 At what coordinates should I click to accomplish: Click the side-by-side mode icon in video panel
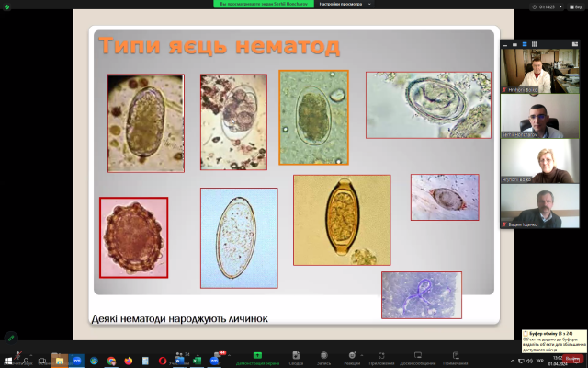575,44
